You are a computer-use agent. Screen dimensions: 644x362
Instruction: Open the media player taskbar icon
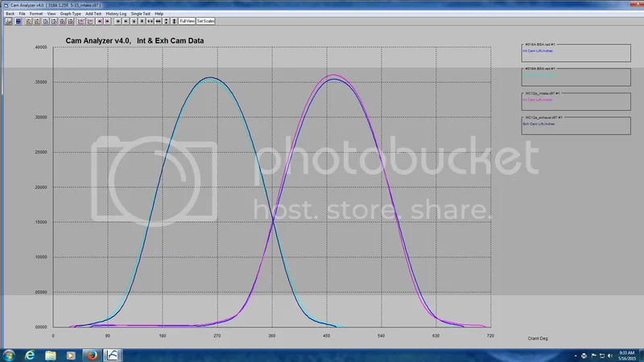coord(71,355)
